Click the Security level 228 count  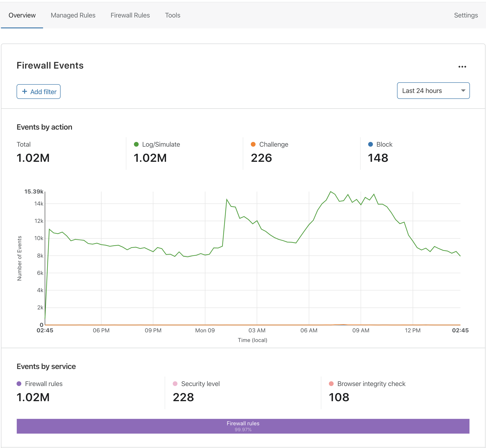183,397
